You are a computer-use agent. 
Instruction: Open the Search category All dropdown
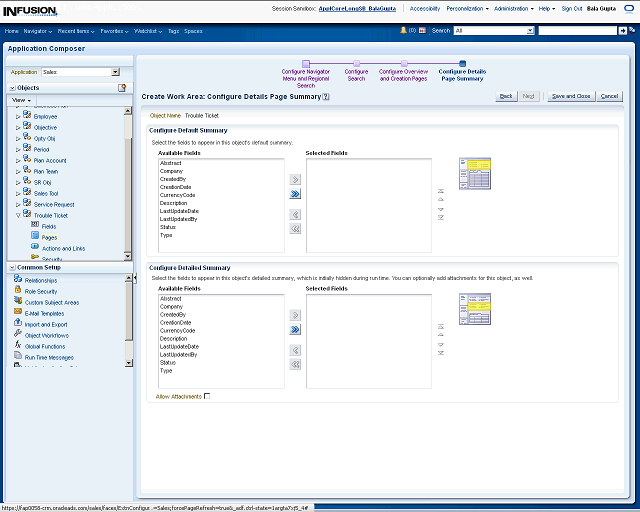[530, 31]
